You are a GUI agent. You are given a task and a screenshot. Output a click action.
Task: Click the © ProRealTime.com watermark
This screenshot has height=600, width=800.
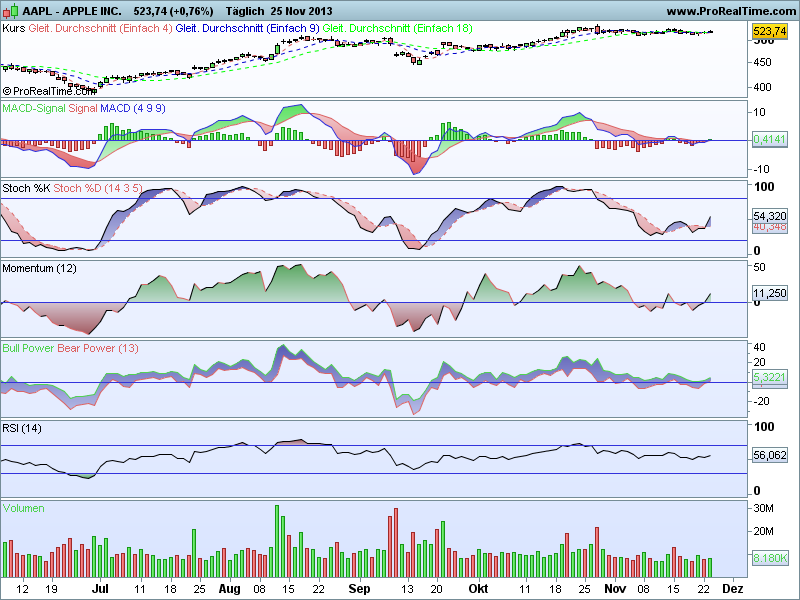(x=49, y=91)
